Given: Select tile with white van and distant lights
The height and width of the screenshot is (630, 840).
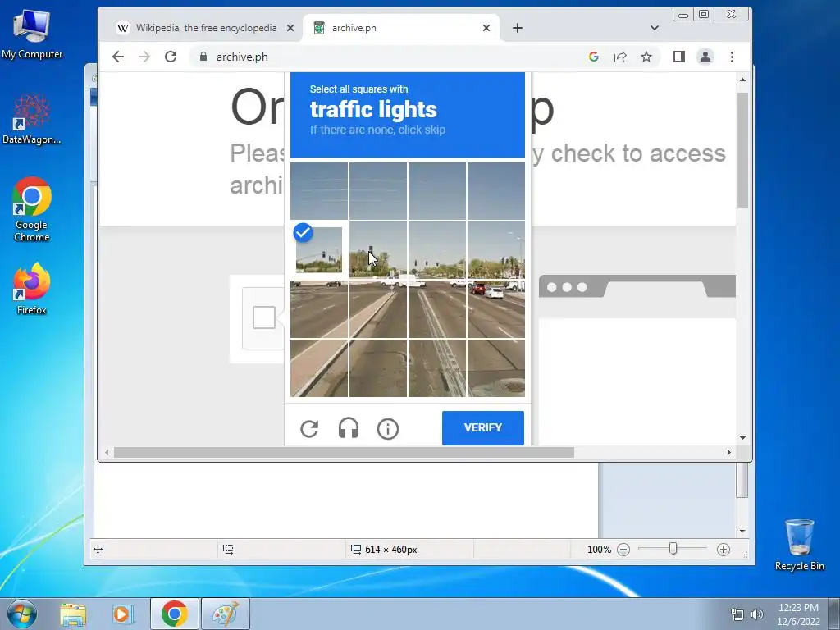Looking at the screenshot, I should (x=437, y=250).
